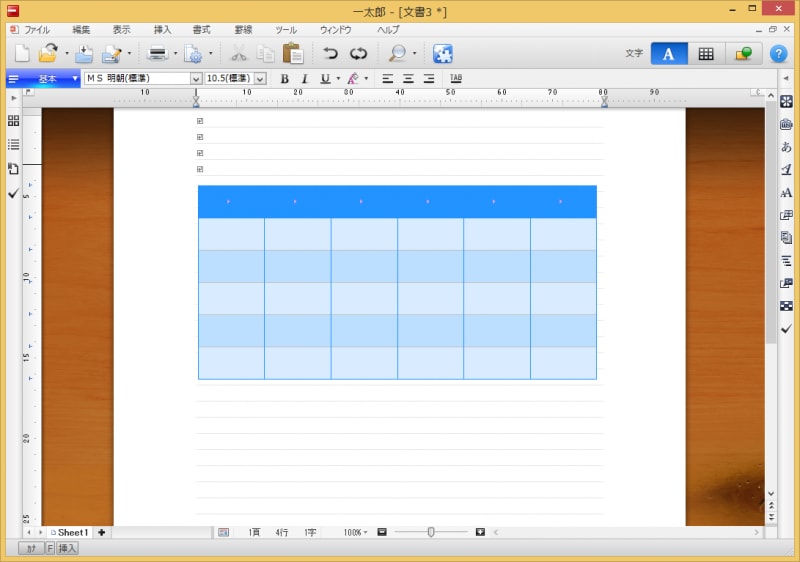The width and height of the screenshot is (800, 562).
Task: Expand the 100% zoom level dropdown
Action: [356, 532]
